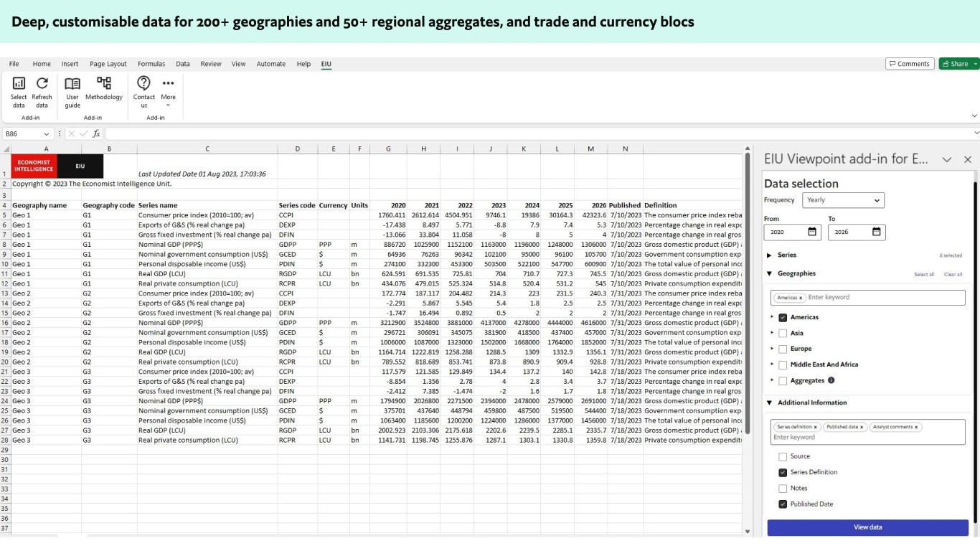Click the Help tab
Viewport: 980px width, 551px height.
coord(304,64)
